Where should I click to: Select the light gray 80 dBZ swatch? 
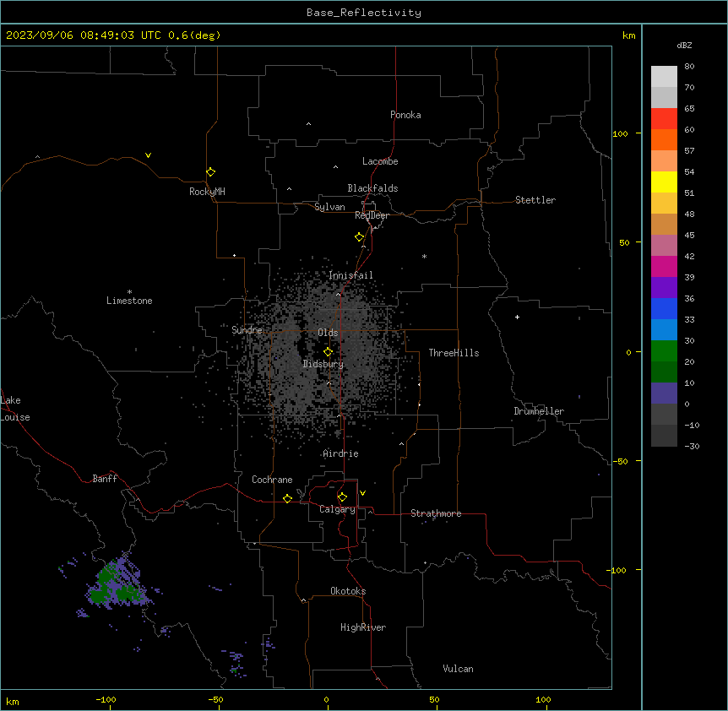click(664, 77)
